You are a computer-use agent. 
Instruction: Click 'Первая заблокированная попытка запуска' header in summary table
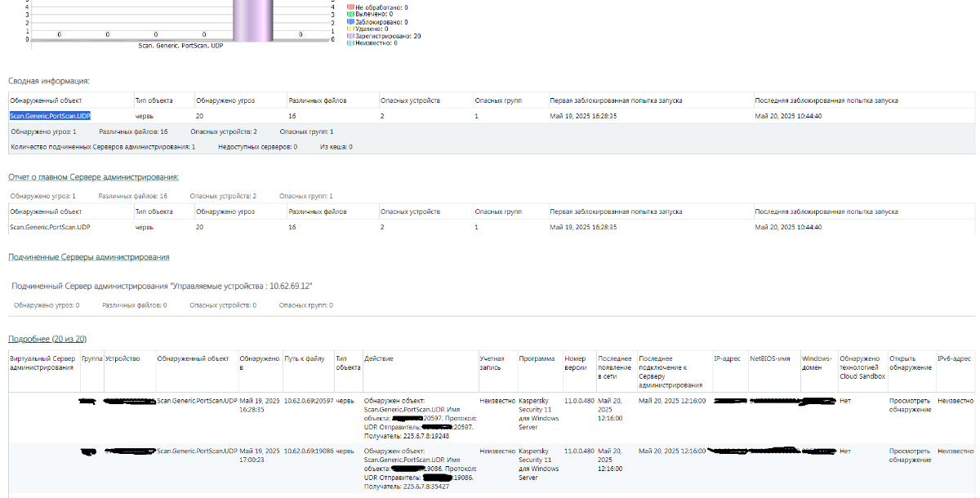[x=616, y=100]
